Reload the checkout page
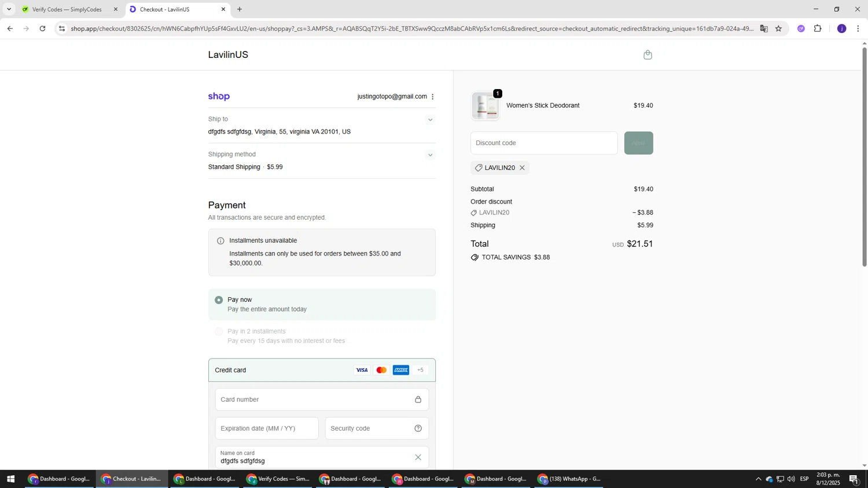 point(42,28)
